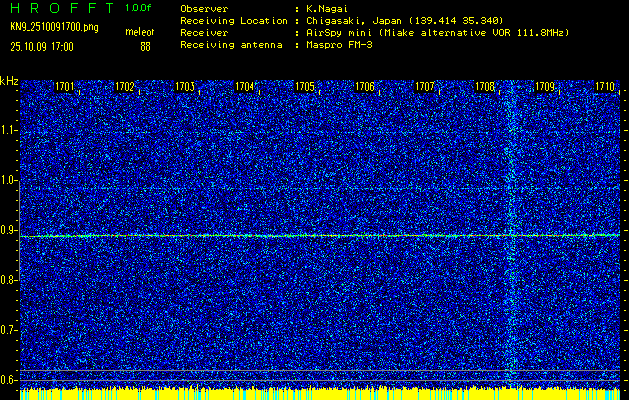Click the vertical meteor echo streak near 1708
629x400 pixels.
click(512, 230)
